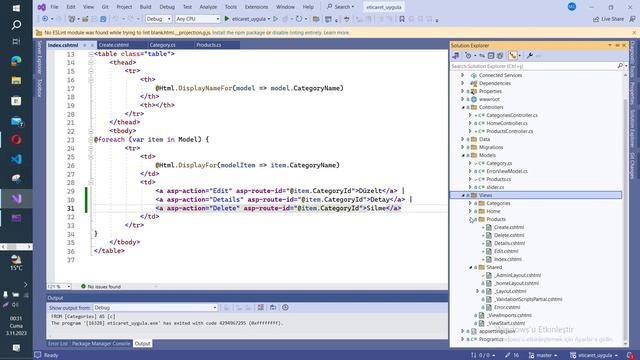The width and height of the screenshot is (640, 360).
Task: Select CategoriesController.cs in Solution Explorer
Action: 511,115
